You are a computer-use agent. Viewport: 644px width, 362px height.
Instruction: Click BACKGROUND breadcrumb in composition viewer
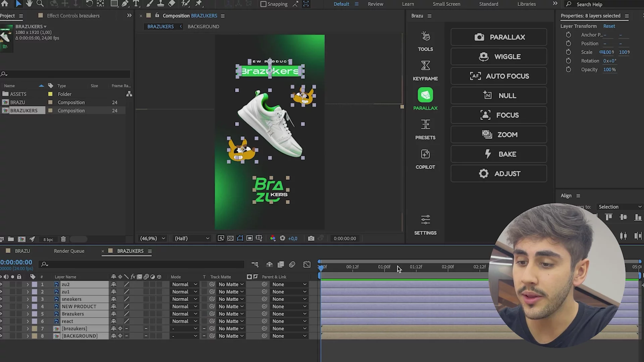203,26
